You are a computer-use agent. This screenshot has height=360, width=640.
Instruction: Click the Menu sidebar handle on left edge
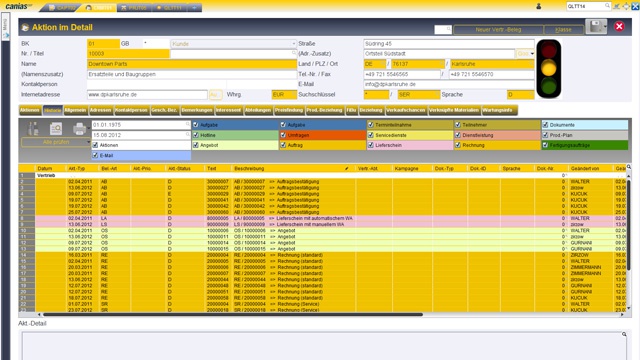click(5, 27)
